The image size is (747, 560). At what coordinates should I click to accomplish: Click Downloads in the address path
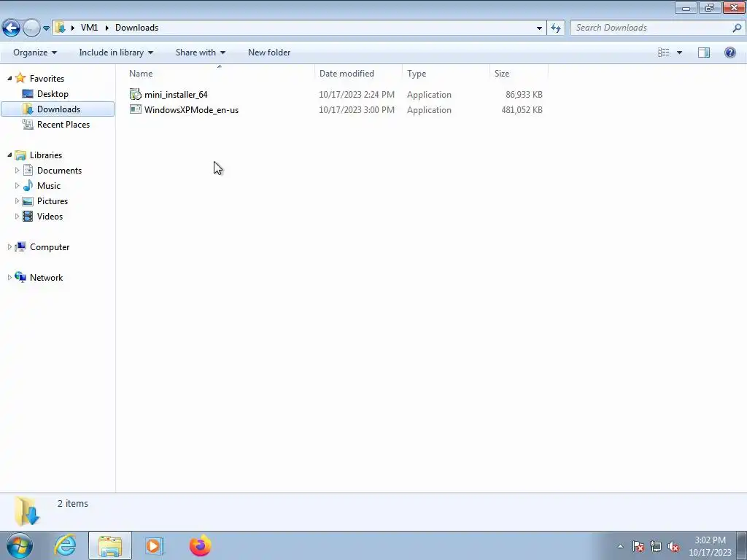[136, 28]
